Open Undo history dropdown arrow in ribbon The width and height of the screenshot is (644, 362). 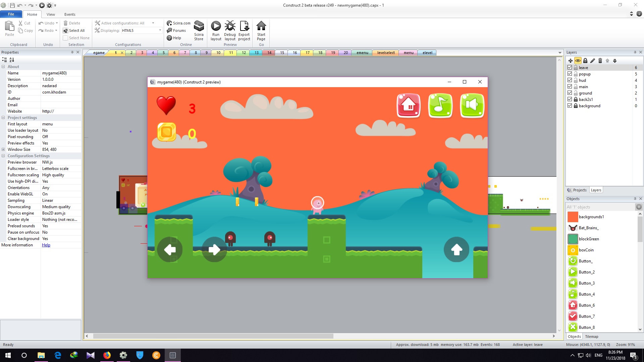57,23
